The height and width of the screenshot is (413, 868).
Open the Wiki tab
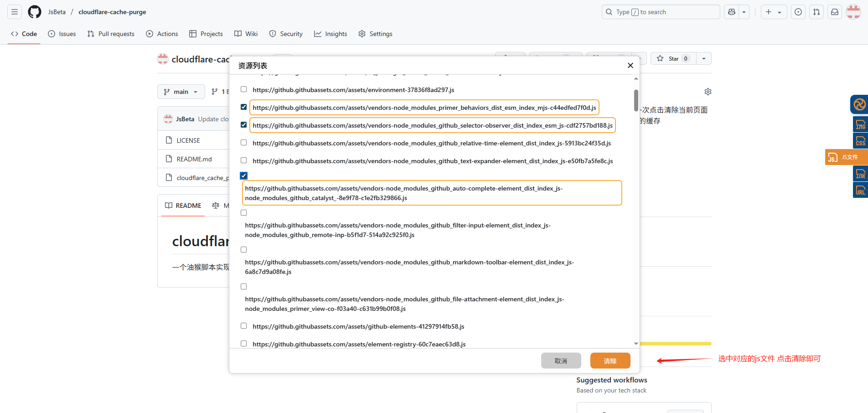tap(246, 34)
